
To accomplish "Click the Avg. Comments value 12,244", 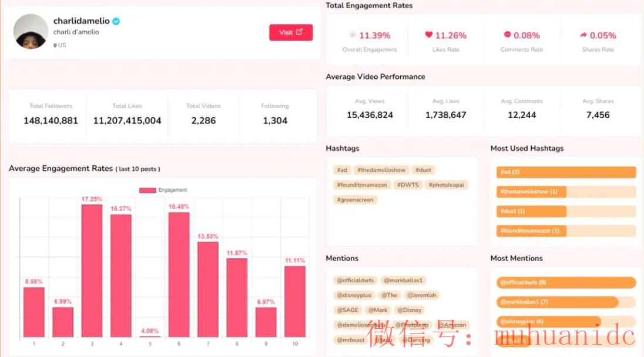I will [x=522, y=115].
